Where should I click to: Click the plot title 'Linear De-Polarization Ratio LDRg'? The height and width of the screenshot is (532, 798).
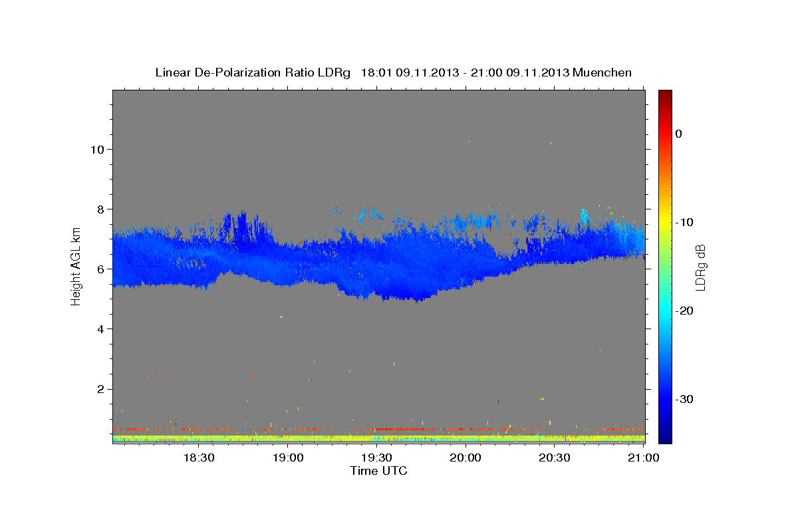[x=252, y=72]
